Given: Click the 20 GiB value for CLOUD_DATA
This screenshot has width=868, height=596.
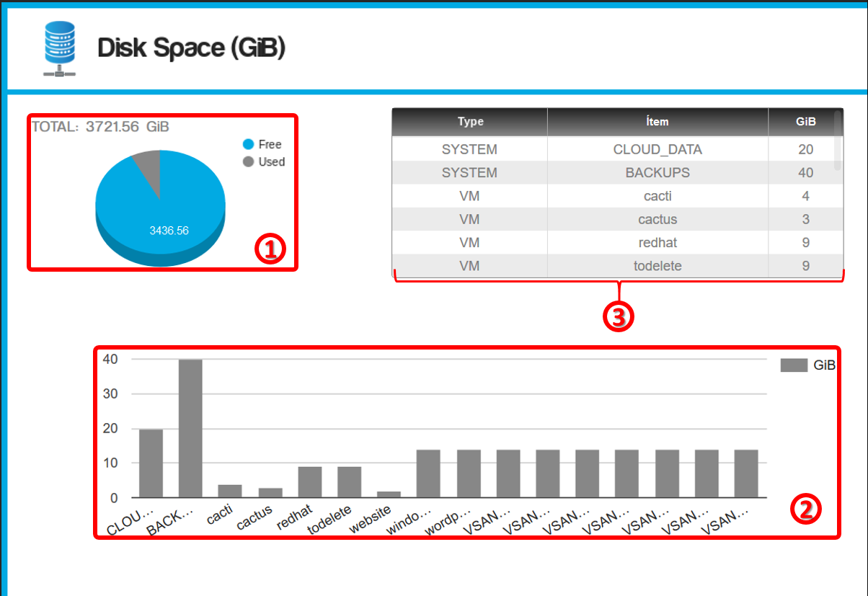Looking at the screenshot, I should click(805, 150).
